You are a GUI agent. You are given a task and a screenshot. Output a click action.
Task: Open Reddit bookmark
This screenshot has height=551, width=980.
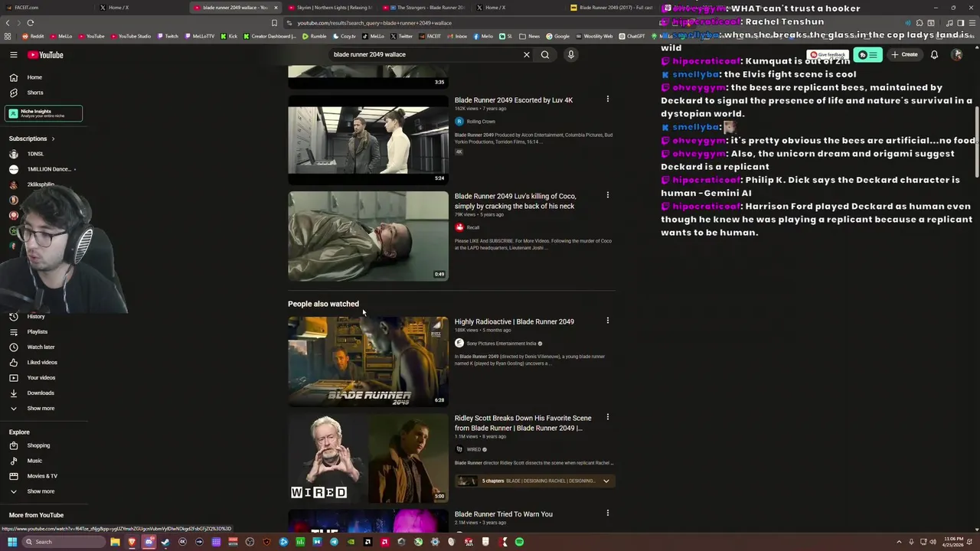click(33, 36)
